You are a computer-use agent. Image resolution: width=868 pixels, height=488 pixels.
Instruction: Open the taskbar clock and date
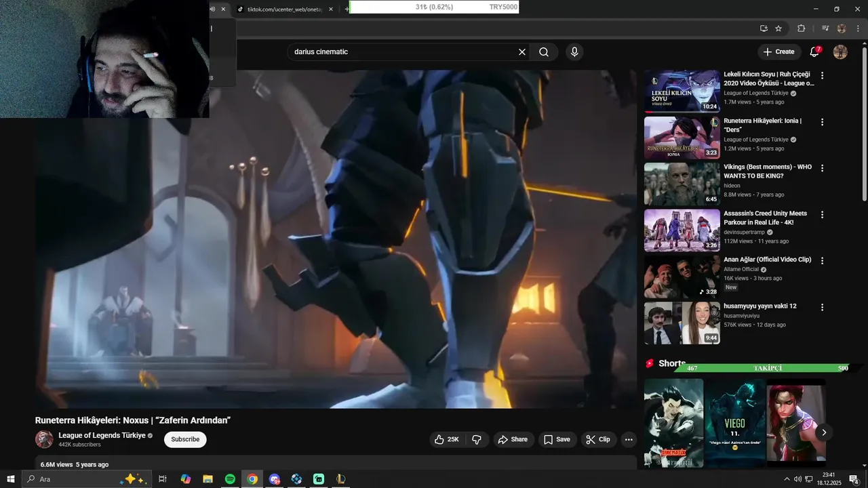coord(828,479)
